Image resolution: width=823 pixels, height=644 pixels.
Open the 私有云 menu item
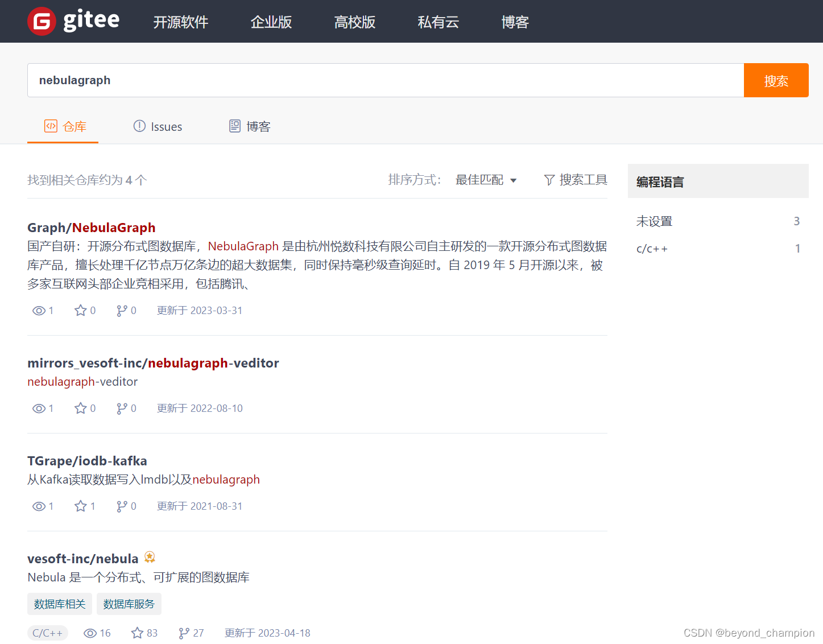tap(439, 22)
